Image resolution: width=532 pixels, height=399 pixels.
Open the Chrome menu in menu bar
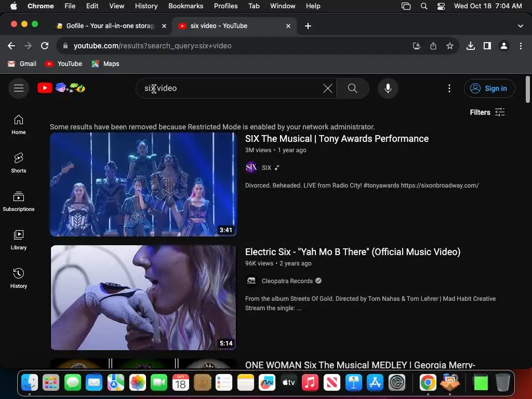click(41, 6)
